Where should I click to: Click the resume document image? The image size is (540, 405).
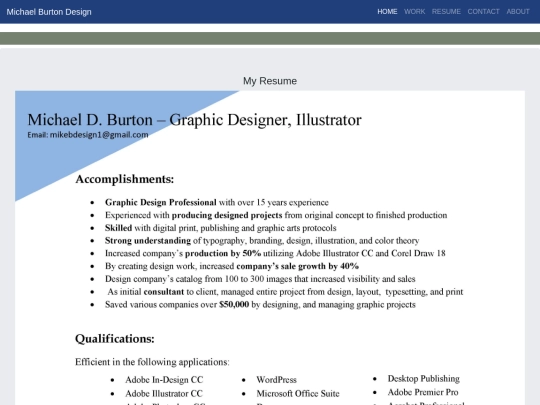coord(270,248)
